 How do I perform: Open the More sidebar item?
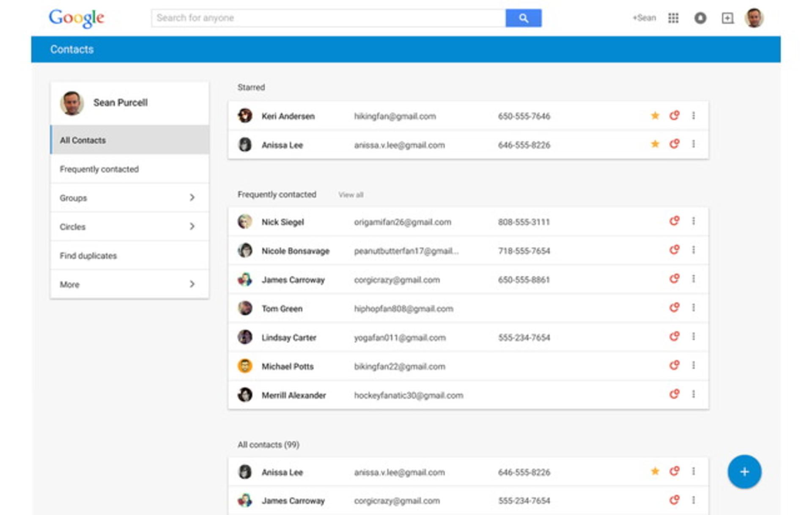pos(129,284)
